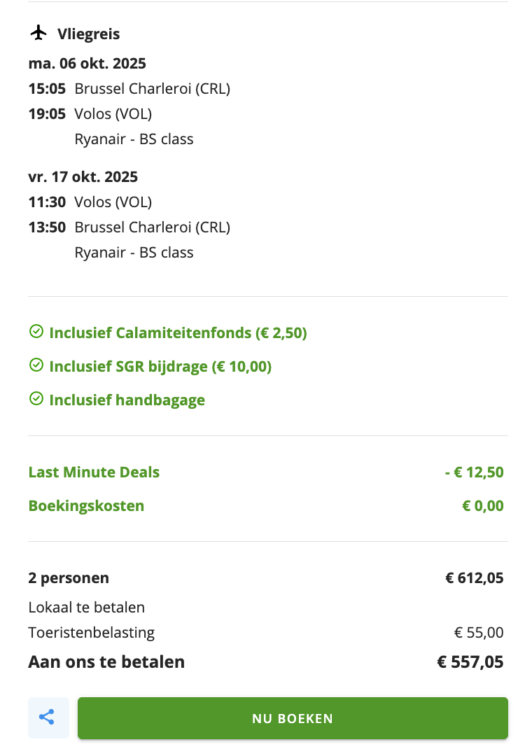Screen dimensions: 532x756
Task: Click outbound date ma. 06 okt. 2025
Action: [x=87, y=64]
